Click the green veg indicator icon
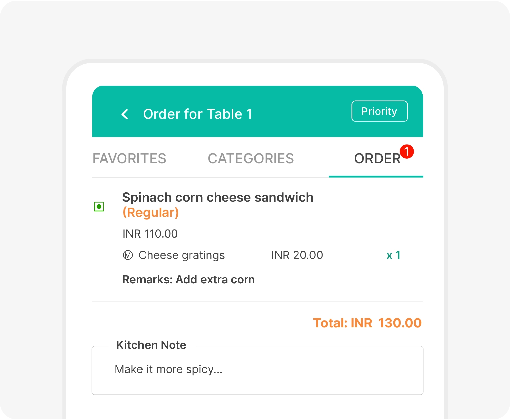This screenshot has width=510, height=420. coord(99,207)
